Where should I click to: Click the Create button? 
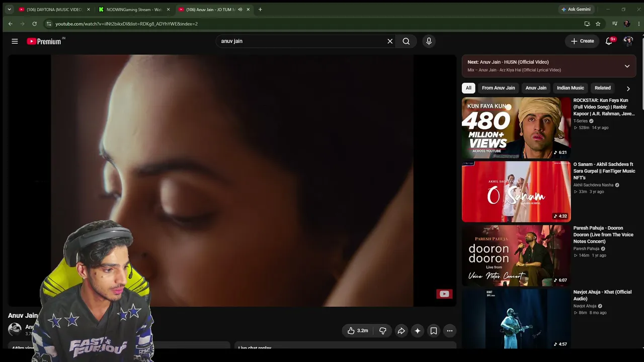[582, 41]
